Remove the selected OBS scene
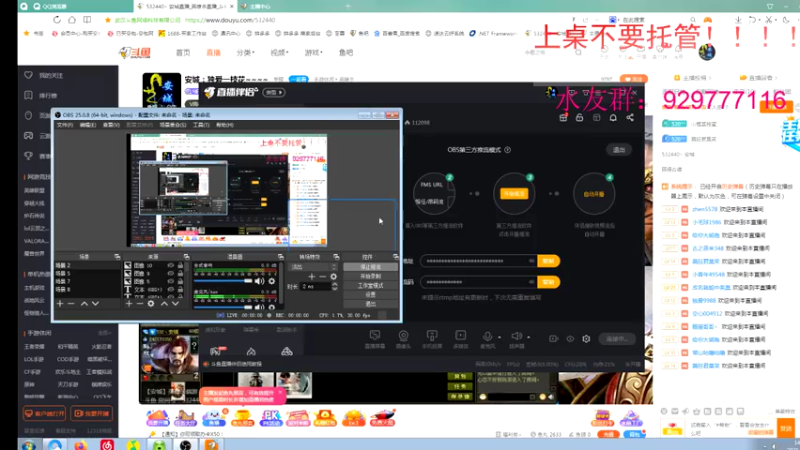 pyautogui.click(x=71, y=304)
